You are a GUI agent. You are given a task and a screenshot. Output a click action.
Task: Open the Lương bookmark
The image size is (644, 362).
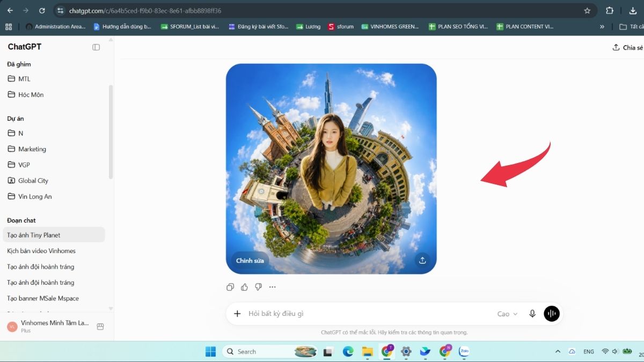pyautogui.click(x=308, y=26)
